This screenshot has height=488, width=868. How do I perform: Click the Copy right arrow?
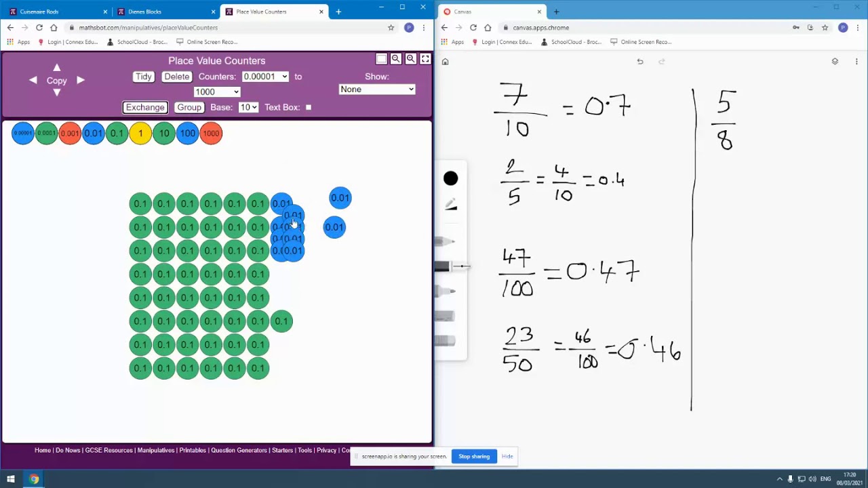point(81,80)
